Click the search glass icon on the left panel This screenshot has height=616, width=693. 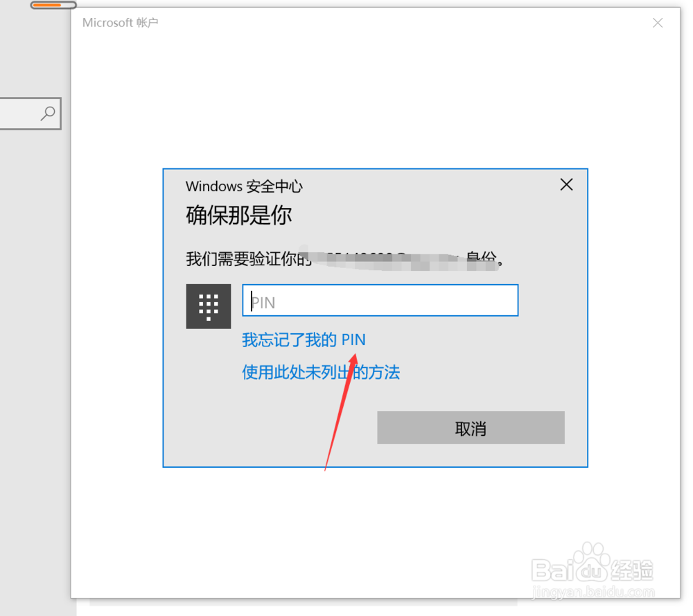tap(47, 113)
